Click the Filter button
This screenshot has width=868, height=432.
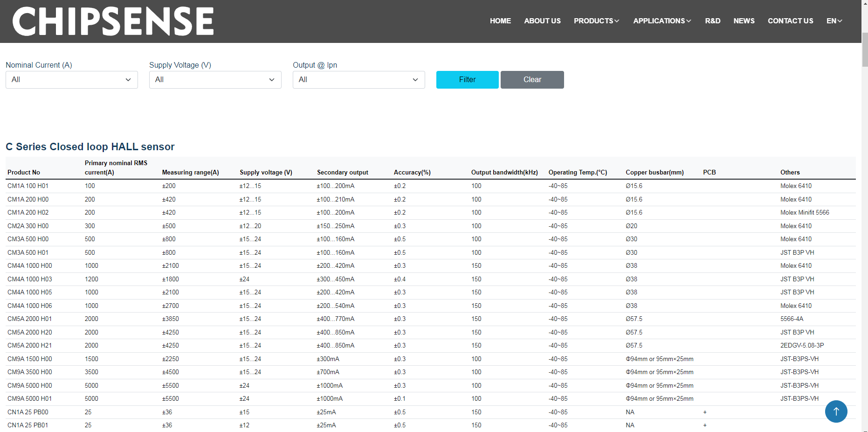coord(467,80)
